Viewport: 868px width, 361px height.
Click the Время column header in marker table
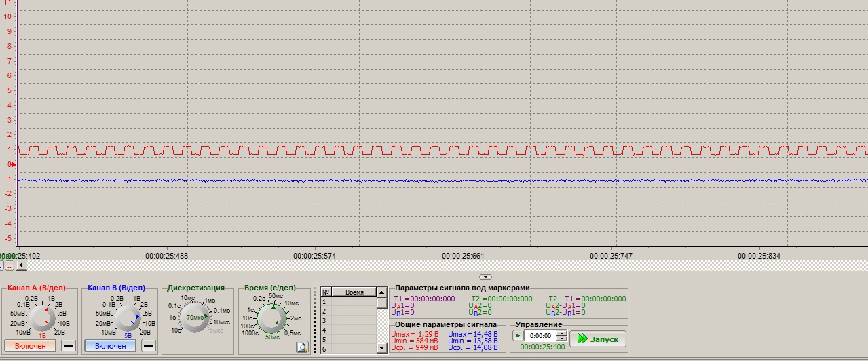pyautogui.click(x=354, y=292)
